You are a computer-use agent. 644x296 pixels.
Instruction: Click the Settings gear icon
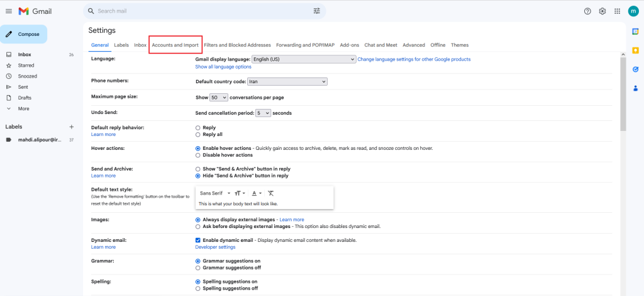click(x=602, y=11)
